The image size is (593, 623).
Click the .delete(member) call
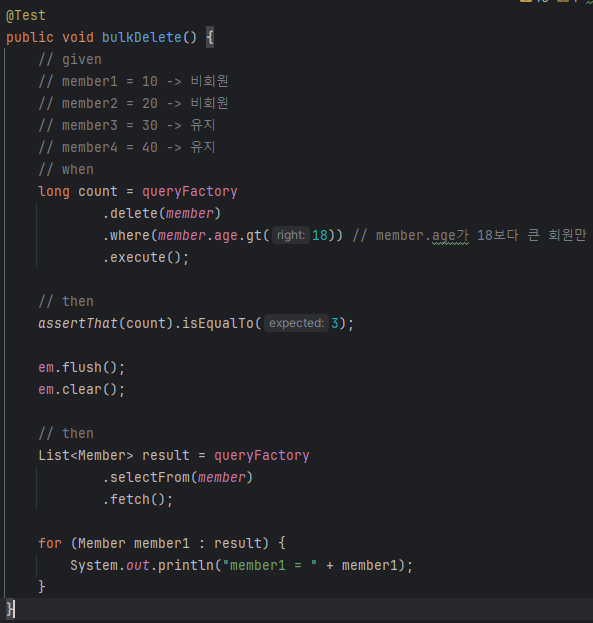(161, 213)
